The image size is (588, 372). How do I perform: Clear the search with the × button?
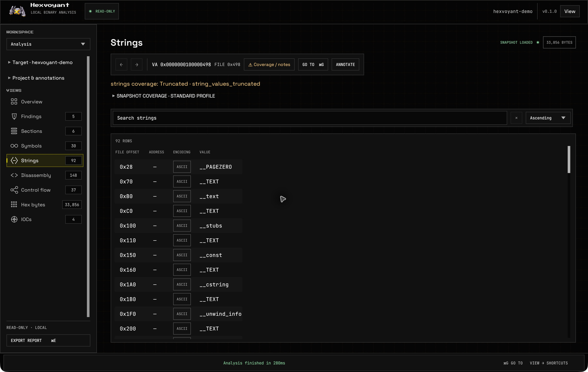pos(516,118)
